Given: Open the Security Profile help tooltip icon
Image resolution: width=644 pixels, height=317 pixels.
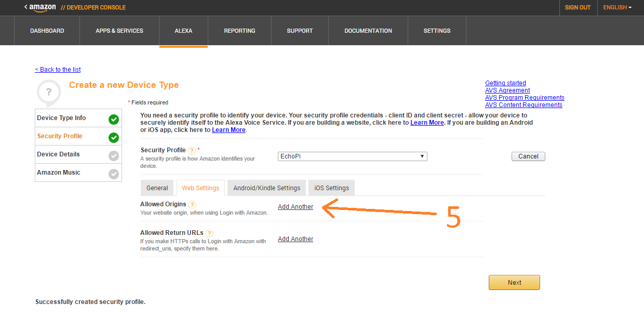Looking at the screenshot, I should (x=192, y=150).
